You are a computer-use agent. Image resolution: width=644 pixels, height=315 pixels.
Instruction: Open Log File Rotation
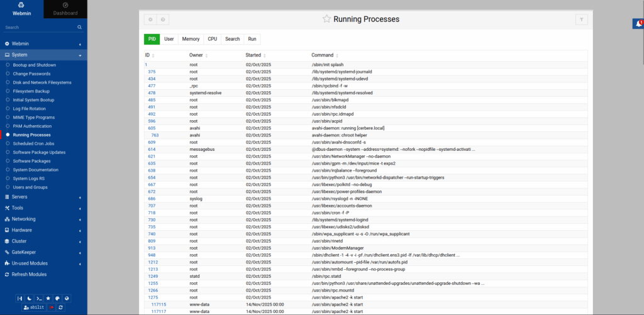[29, 109]
